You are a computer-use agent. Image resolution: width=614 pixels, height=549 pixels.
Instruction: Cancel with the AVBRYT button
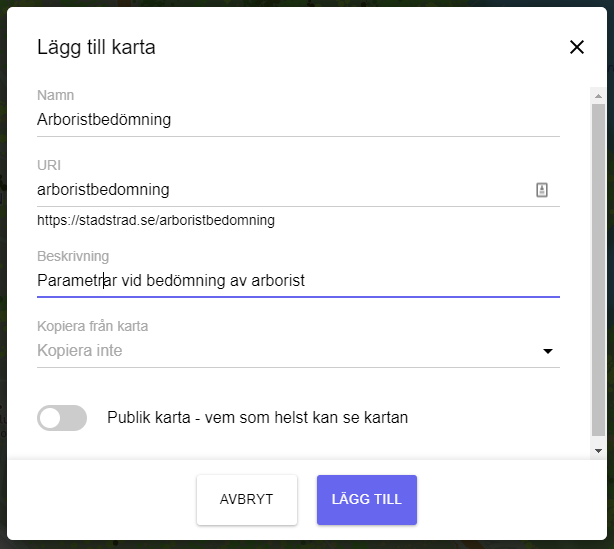(x=247, y=500)
